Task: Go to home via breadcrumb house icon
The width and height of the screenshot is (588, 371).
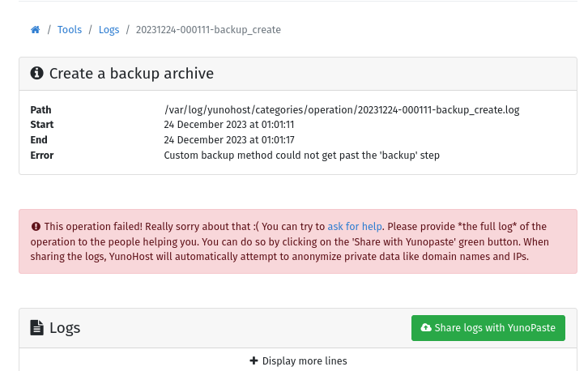Action: (36, 30)
